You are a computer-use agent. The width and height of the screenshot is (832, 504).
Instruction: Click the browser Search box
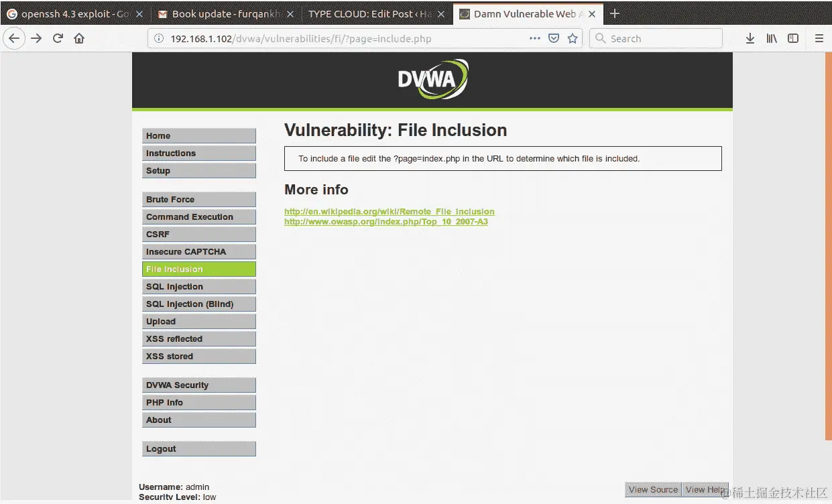point(656,38)
